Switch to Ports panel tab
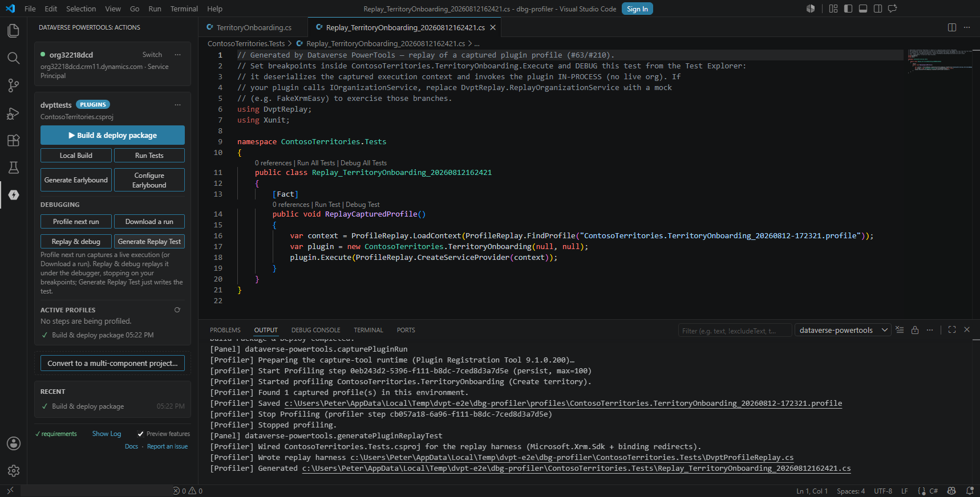Screen dimensions: 980x497 (x=406, y=330)
